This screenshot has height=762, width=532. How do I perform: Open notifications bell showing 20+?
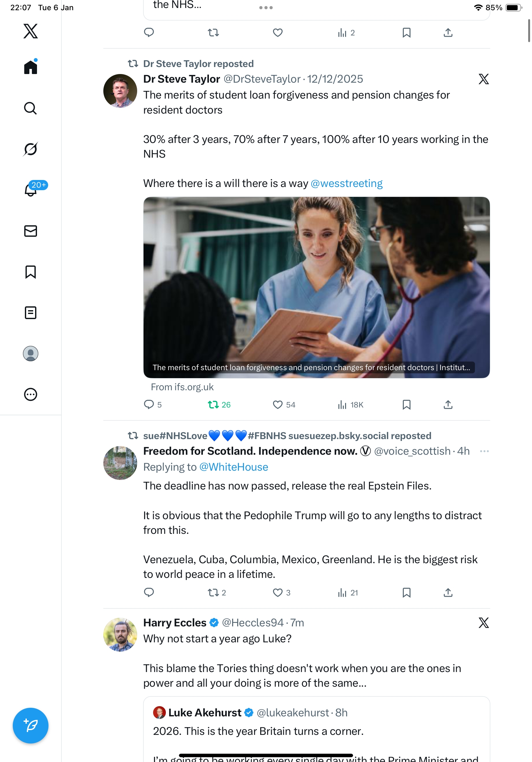(x=31, y=190)
